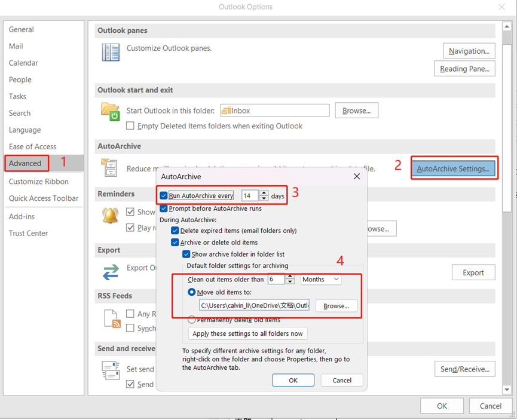This screenshot has height=420, width=517.
Task: Decrease clean out age spinner down arrow
Action: click(x=290, y=281)
